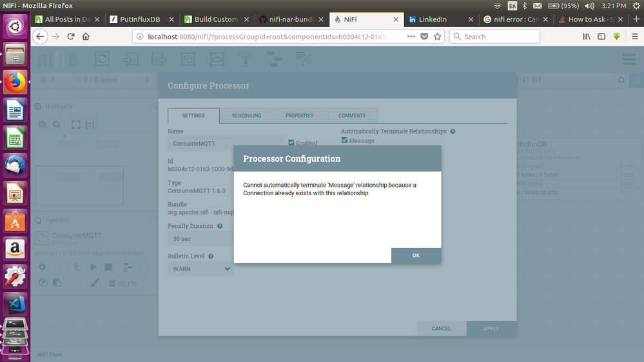Show help for Bulletin Level
644x362 pixels.
click(x=211, y=256)
